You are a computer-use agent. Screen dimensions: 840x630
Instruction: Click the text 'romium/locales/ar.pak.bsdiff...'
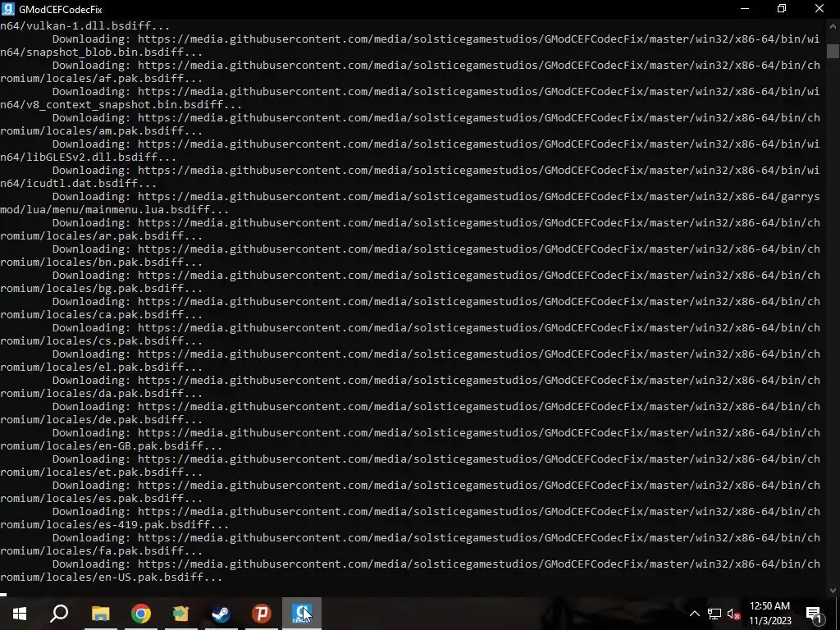point(101,235)
